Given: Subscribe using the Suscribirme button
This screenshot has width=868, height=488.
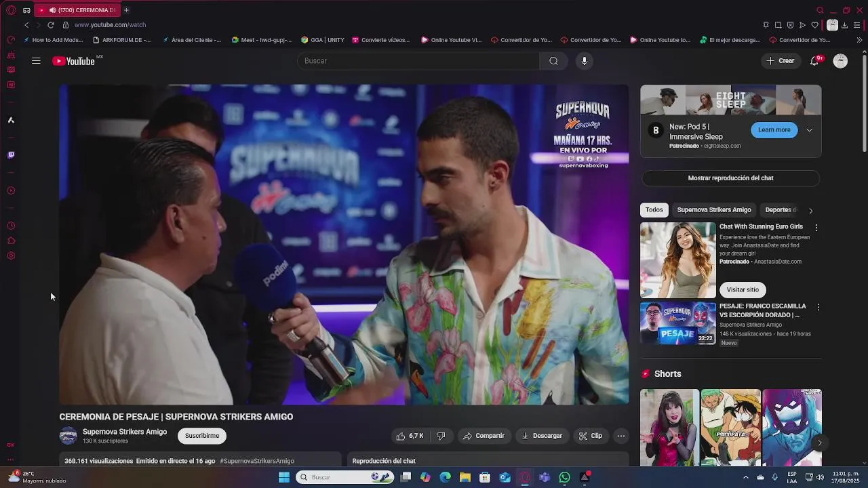Looking at the screenshot, I should click(x=202, y=436).
